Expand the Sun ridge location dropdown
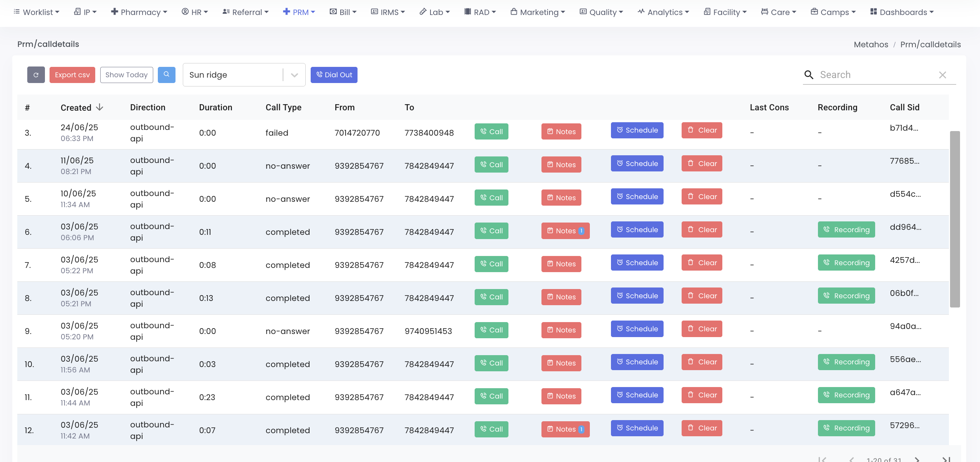 (294, 75)
